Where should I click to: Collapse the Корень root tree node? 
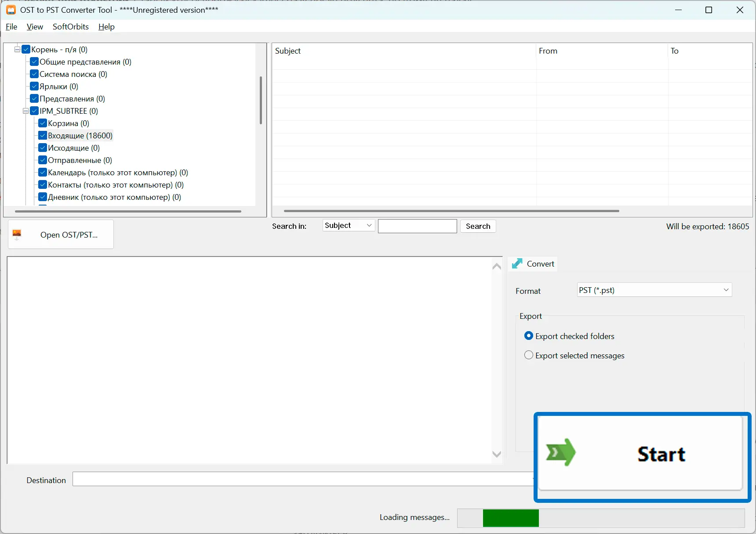click(18, 50)
